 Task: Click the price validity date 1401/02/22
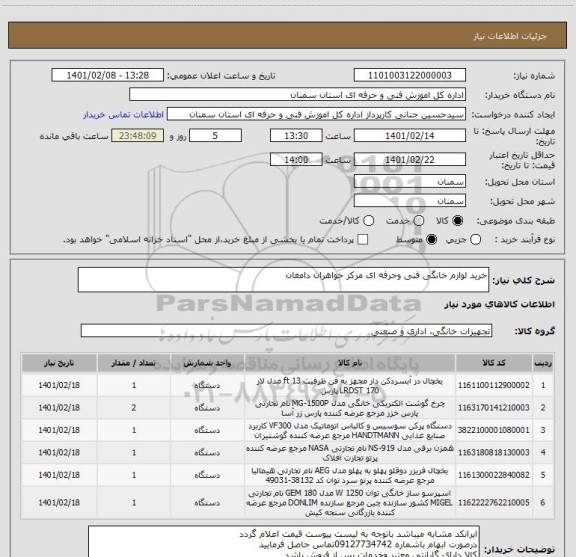pos(410,159)
